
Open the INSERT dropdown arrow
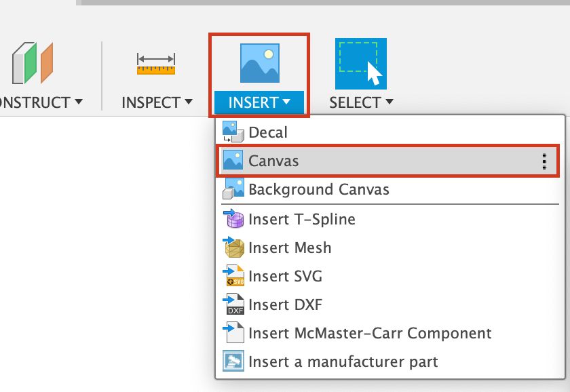coord(286,102)
